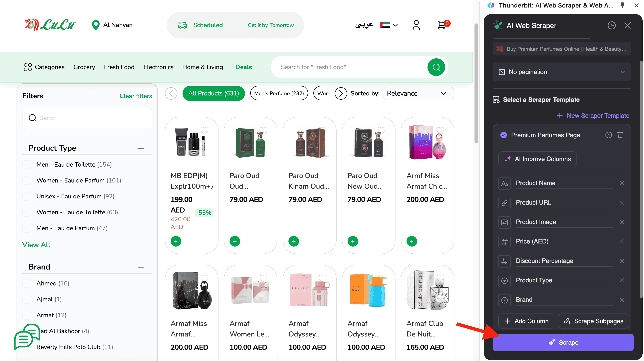This screenshot has height=361, width=644.
Task: Open the chat support bubble icon
Action: pyautogui.click(x=27, y=336)
